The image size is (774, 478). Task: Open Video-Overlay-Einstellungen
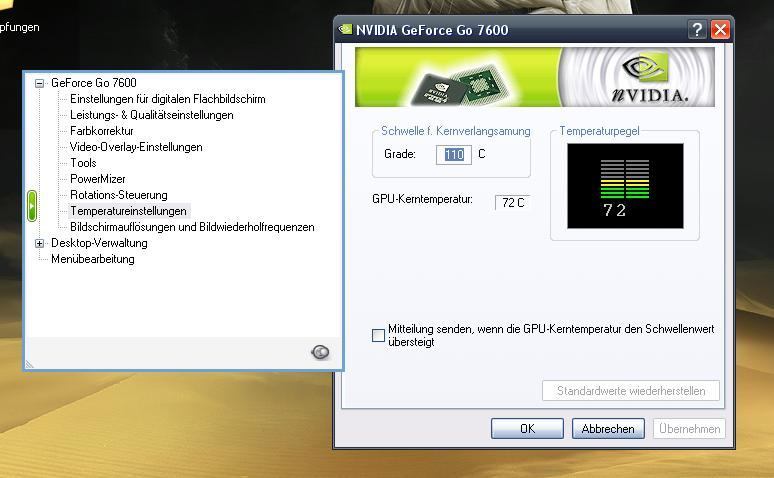coord(136,147)
